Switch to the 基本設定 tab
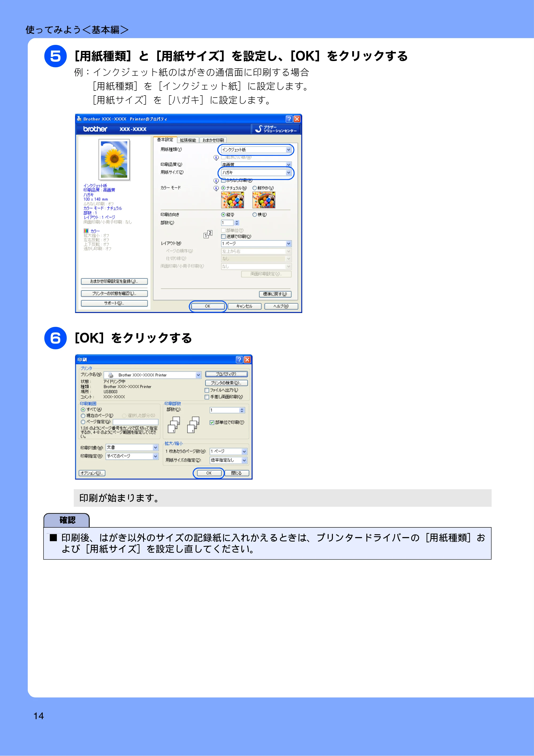The height and width of the screenshot is (756, 534). [165, 140]
